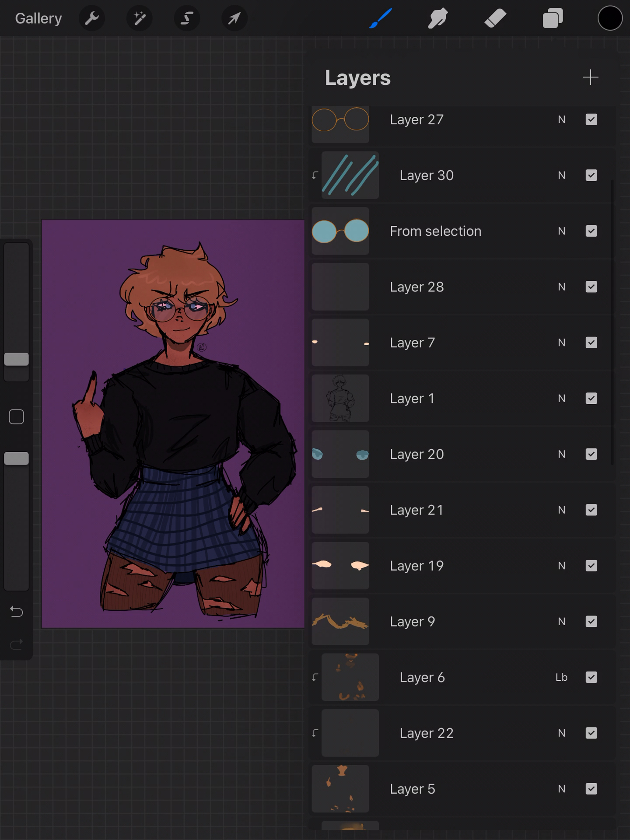Select the Layer 6 name
The image size is (630, 840).
point(422,677)
